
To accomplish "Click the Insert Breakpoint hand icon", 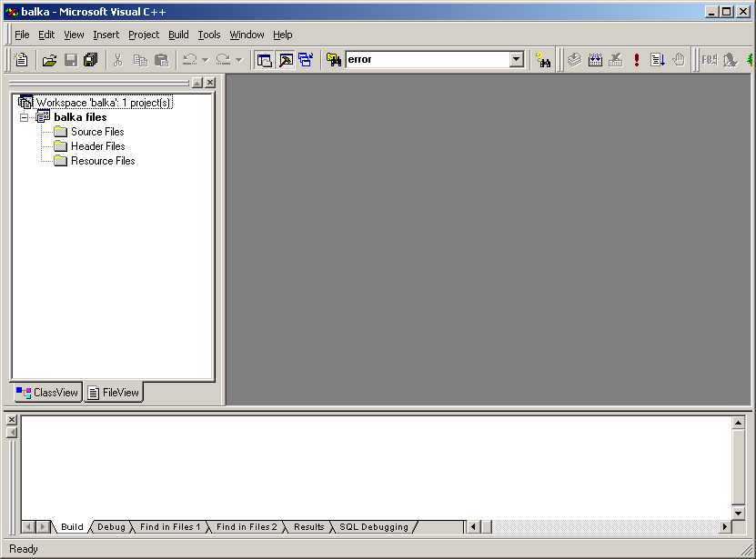I will [x=679, y=60].
